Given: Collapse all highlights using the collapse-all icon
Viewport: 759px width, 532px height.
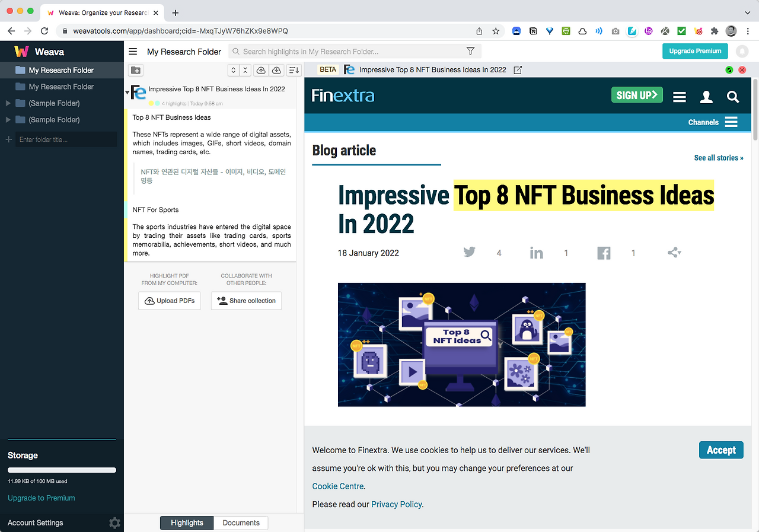Looking at the screenshot, I should (x=245, y=70).
